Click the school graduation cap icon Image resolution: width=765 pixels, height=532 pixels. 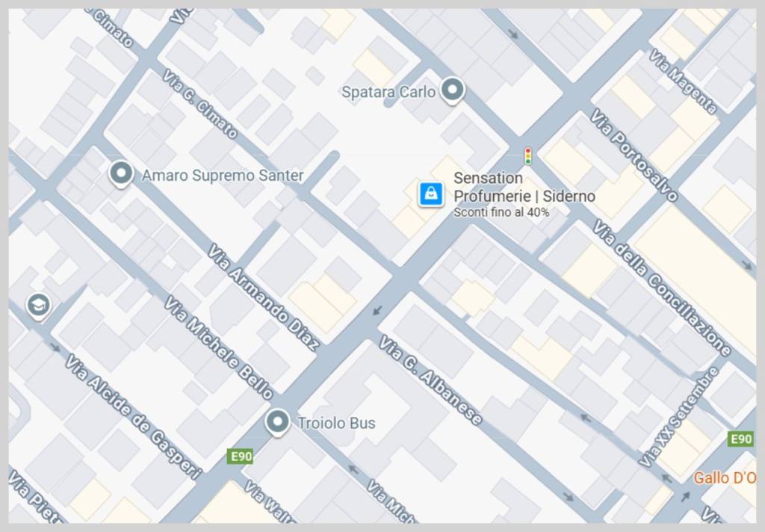click(x=39, y=306)
